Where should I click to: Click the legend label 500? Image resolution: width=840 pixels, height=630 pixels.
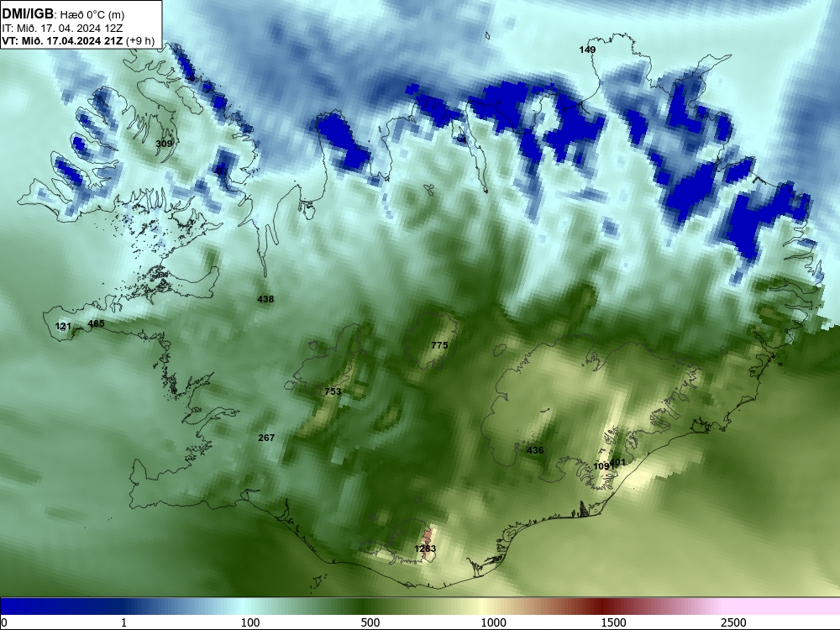[370, 622]
